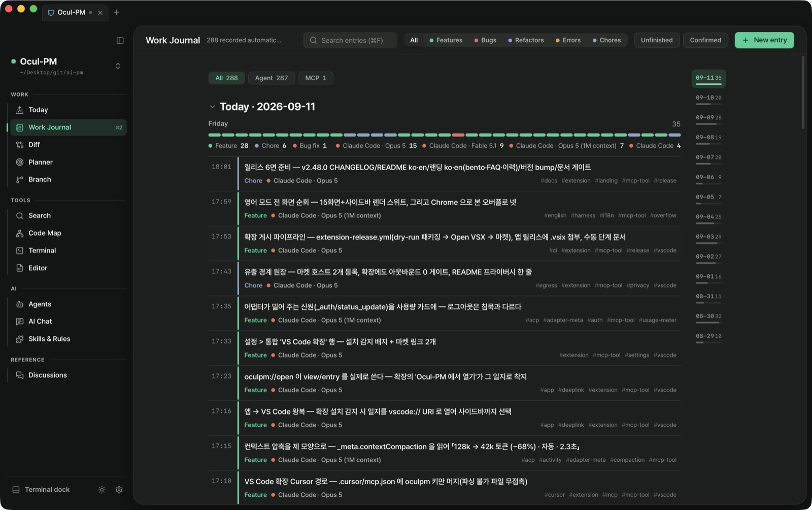The height and width of the screenshot is (510, 812).
Task: Click Chore 6 legend item
Action: click(270, 146)
